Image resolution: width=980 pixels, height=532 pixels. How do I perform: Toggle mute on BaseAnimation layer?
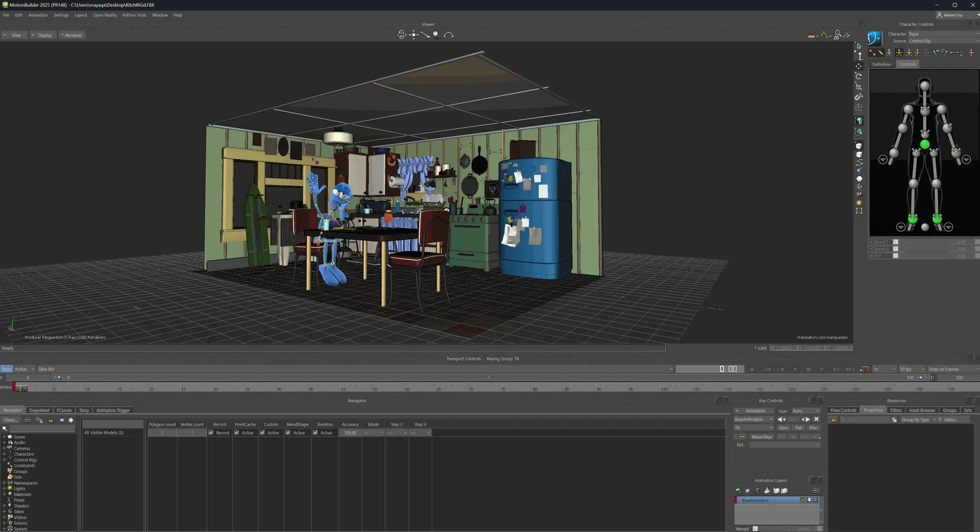coord(815,500)
